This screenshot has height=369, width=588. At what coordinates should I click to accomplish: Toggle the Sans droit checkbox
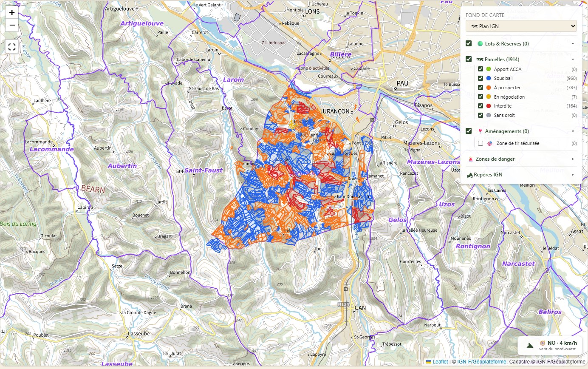pos(481,115)
